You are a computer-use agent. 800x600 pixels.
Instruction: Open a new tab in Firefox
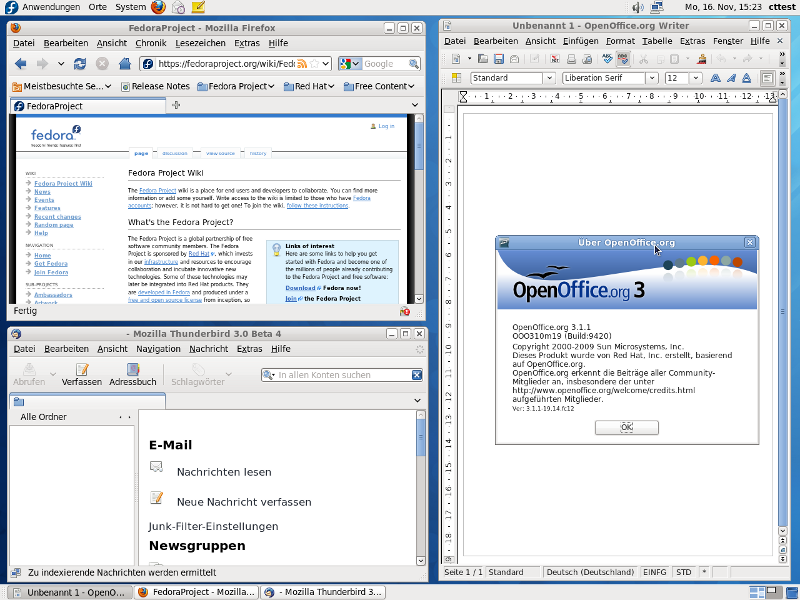tap(176, 105)
